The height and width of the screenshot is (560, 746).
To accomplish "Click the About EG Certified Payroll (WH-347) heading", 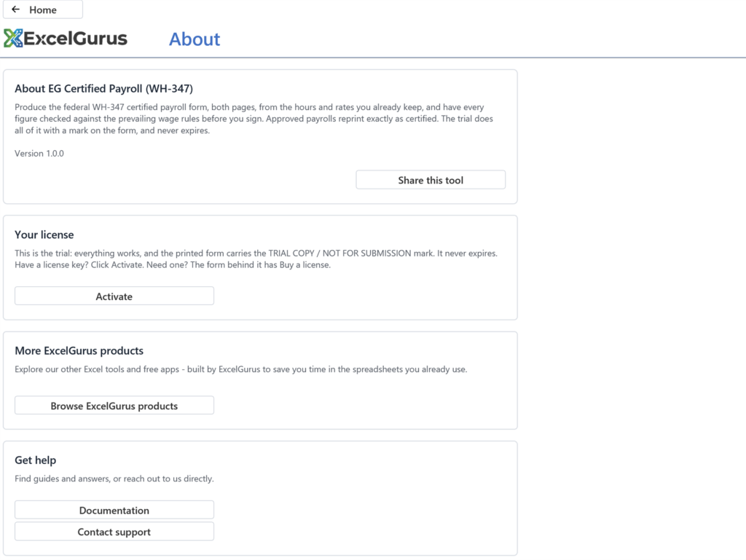I will tap(103, 88).
